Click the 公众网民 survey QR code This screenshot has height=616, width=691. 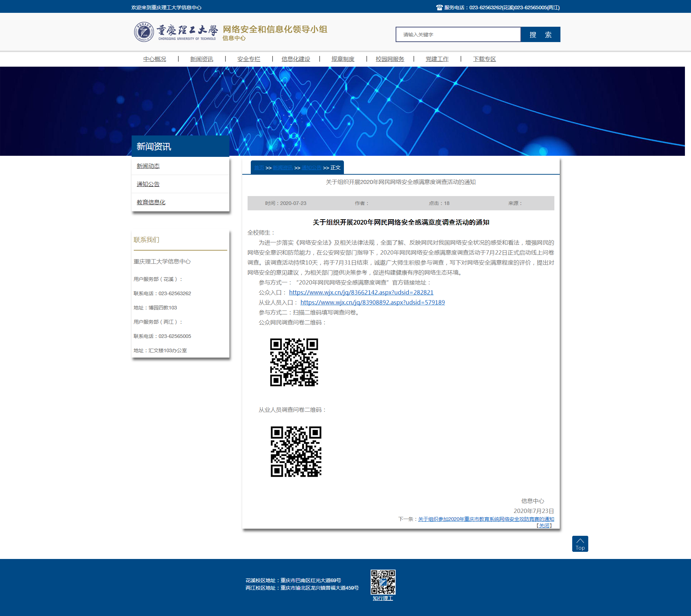(x=294, y=362)
